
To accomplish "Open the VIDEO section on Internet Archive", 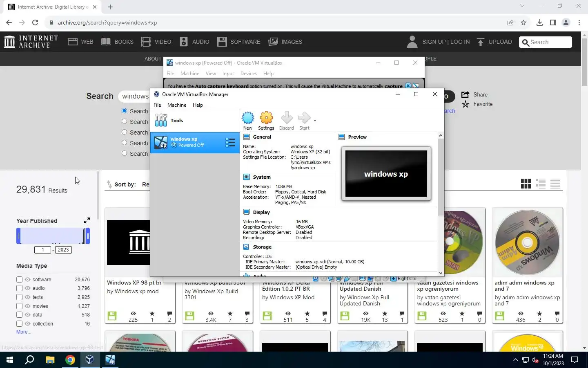I will 156,42.
